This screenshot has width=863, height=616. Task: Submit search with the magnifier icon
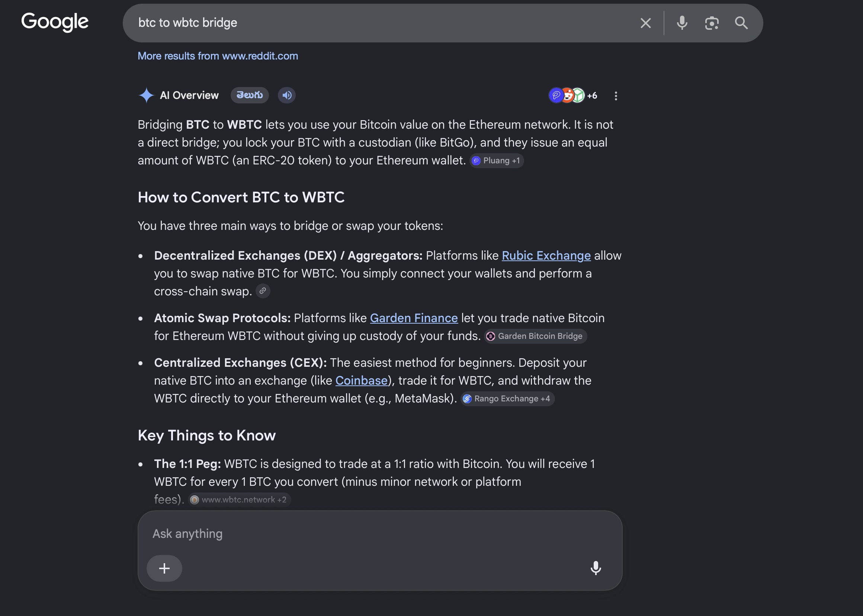pyautogui.click(x=741, y=23)
